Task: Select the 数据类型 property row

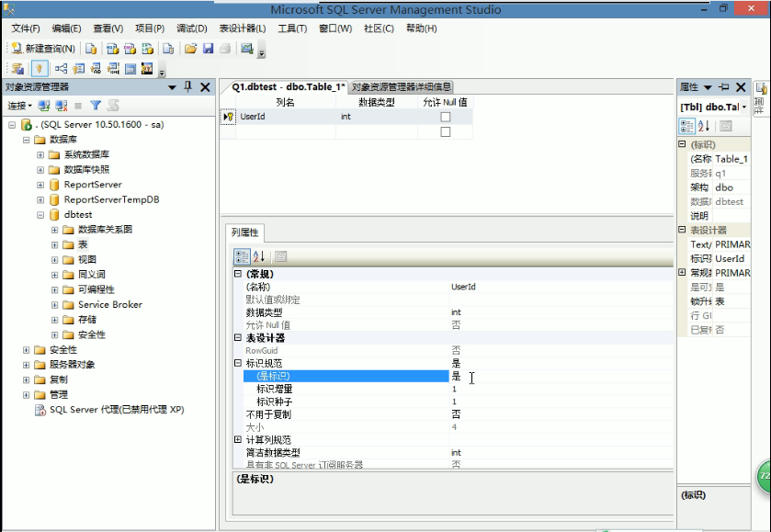Action: [x=453, y=312]
